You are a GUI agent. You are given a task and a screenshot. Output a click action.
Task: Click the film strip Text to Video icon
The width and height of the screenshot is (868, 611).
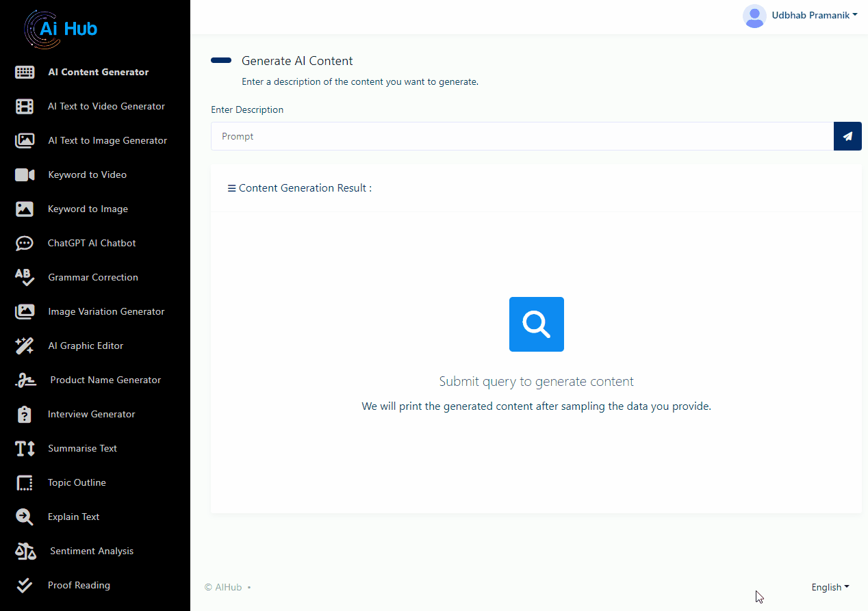pos(25,106)
